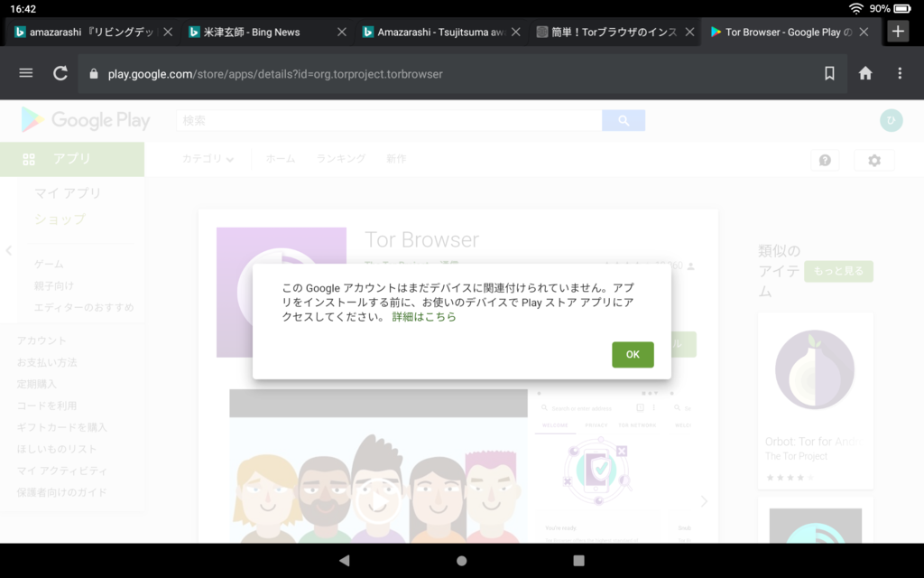Screen dimensions: 924x578
Task: Open エディターのおすすめ in sidebar
Action: [84, 307]
